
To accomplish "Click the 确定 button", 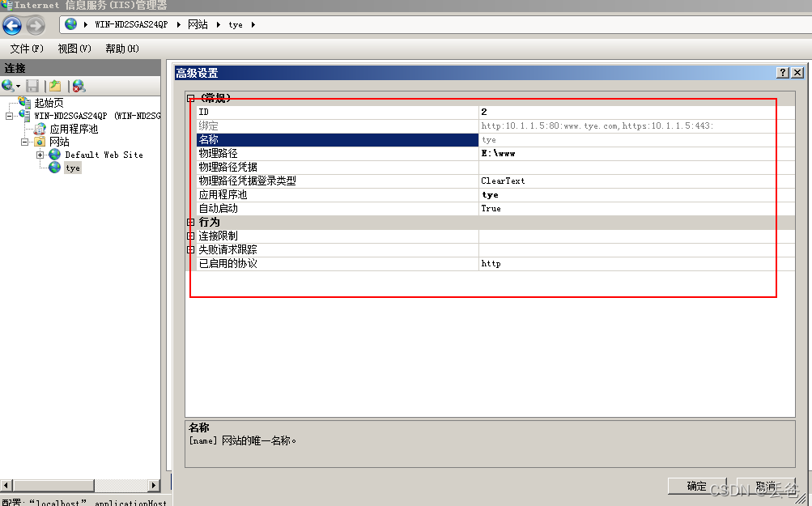I will click(697, 486).
